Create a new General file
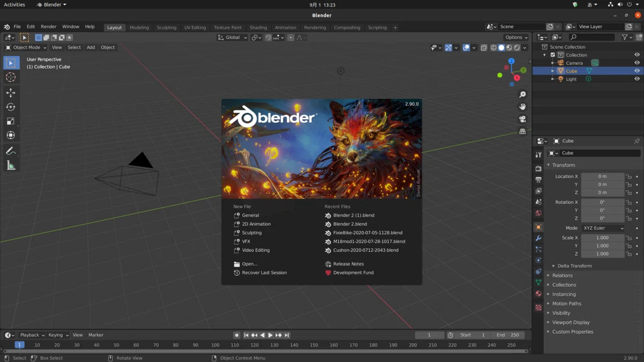Screen dimensions: 644x362 click(250, 215)
